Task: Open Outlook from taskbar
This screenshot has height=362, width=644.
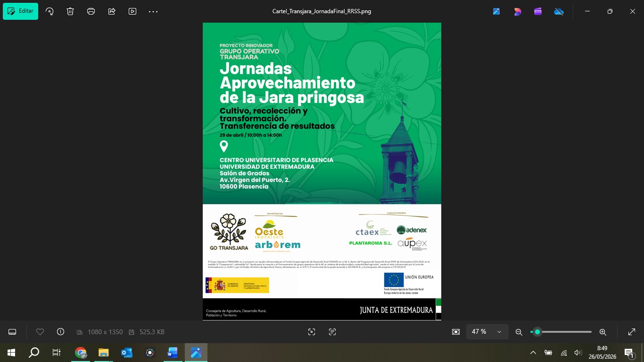Action: click(x=126, y=353)
